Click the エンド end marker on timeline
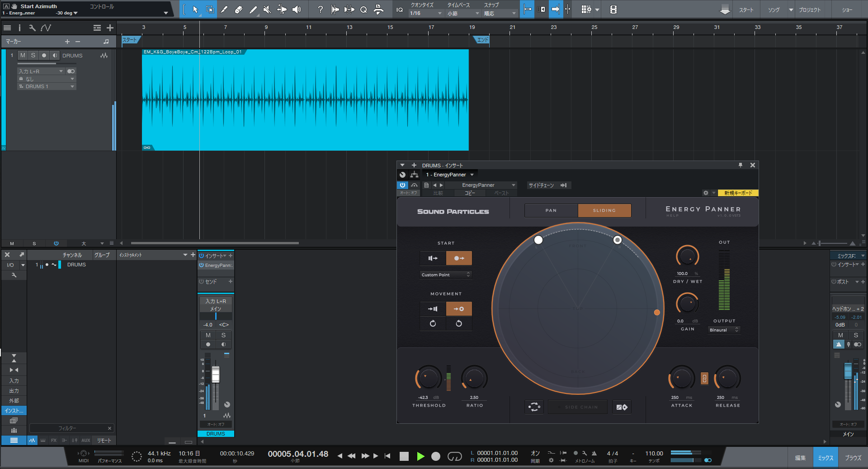The width and height of the screenshot is (868, 469). [482, 40]
